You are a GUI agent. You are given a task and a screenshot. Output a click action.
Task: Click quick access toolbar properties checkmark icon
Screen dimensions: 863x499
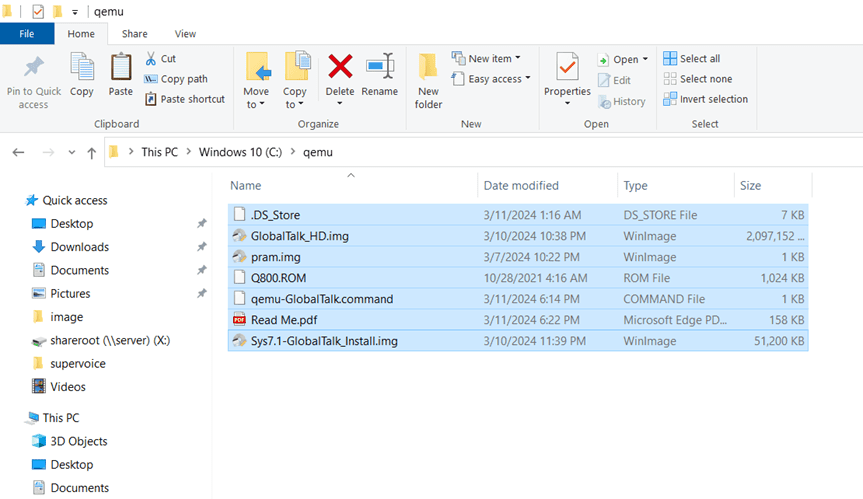point(38,11)
